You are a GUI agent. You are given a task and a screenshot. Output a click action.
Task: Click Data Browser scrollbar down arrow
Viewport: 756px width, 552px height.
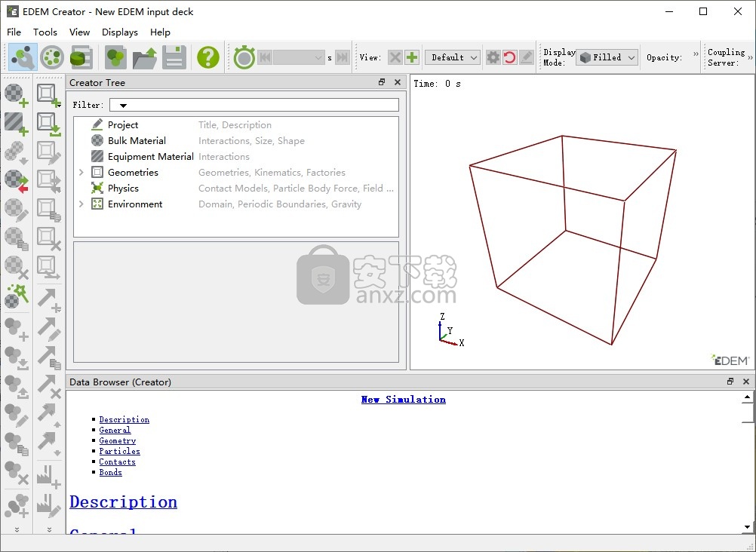747,527
